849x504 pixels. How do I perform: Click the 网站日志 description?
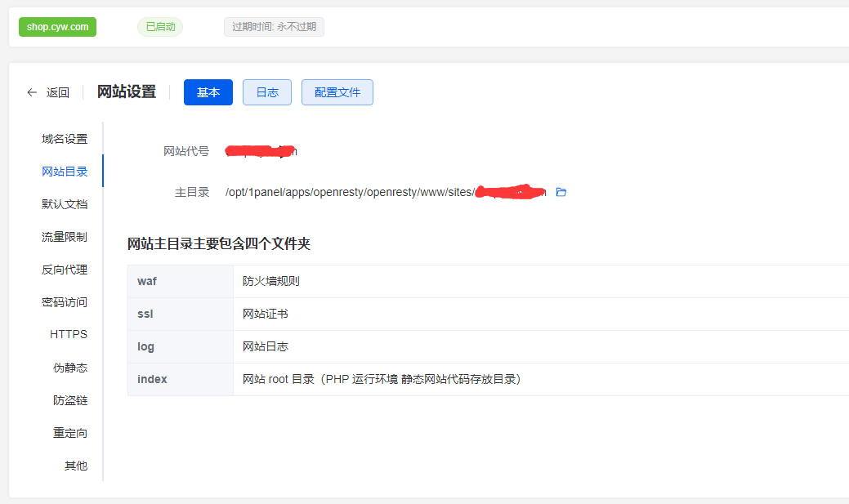(x=266, y=346)
